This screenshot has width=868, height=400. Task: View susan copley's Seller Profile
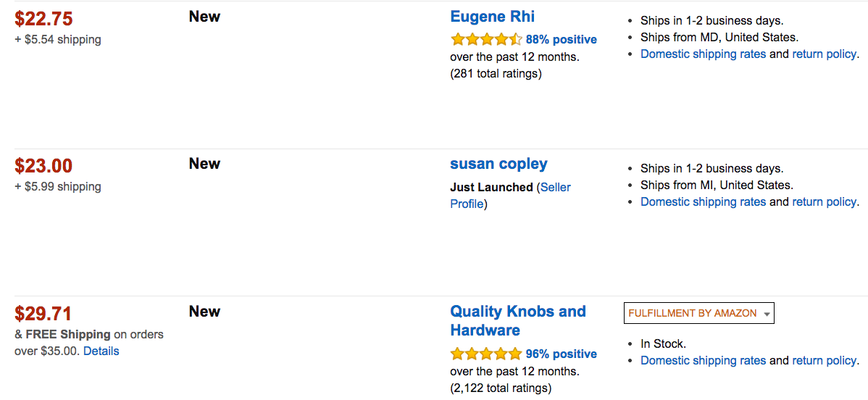pyautogui.click(x=555, y=187)
